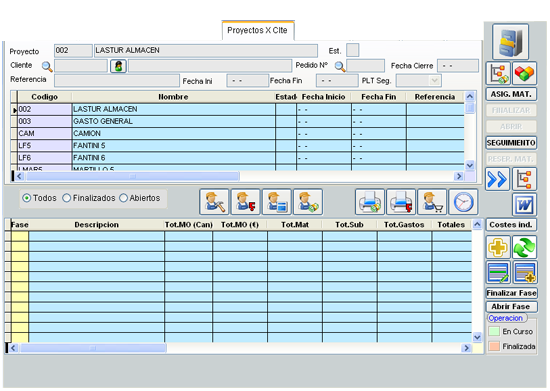
Task: Open the clock time icon
Action: point(463,202)
